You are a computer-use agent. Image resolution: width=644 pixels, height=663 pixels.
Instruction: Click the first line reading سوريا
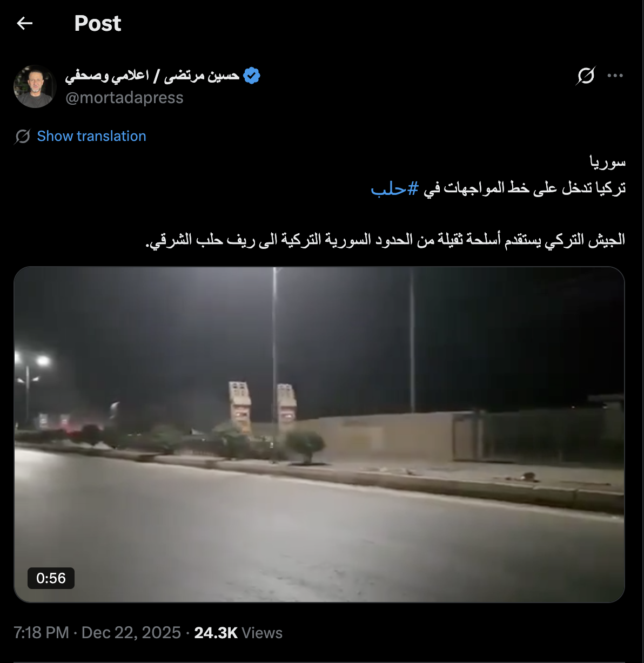[x=608, y=162]
